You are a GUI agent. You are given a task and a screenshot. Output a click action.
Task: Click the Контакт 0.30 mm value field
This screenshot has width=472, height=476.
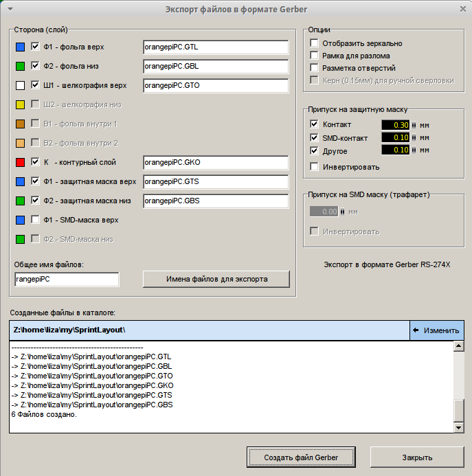tap(396, 125)
